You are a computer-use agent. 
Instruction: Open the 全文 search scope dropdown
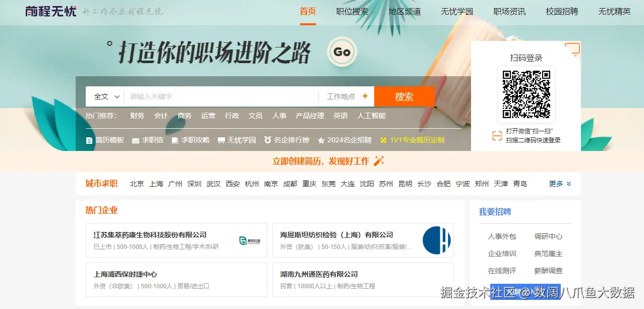pyautogui.click(x=106, y=96)
